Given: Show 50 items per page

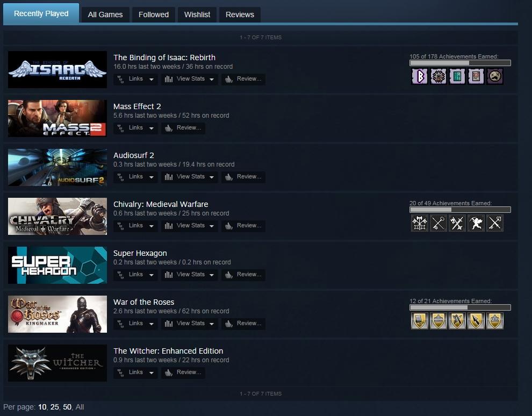Looking at the screenshot, I should 67,407.
